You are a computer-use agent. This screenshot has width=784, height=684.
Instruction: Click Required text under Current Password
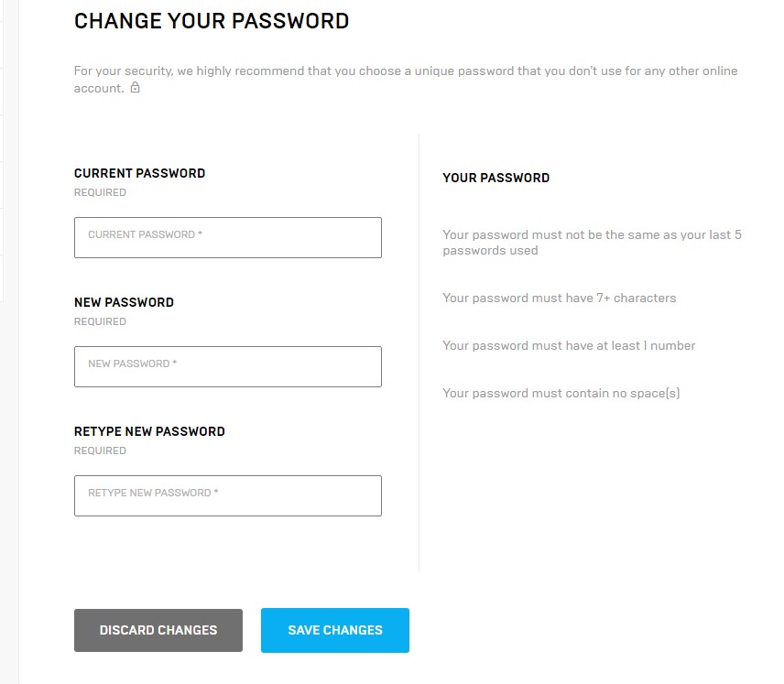(x=100, y=192)
